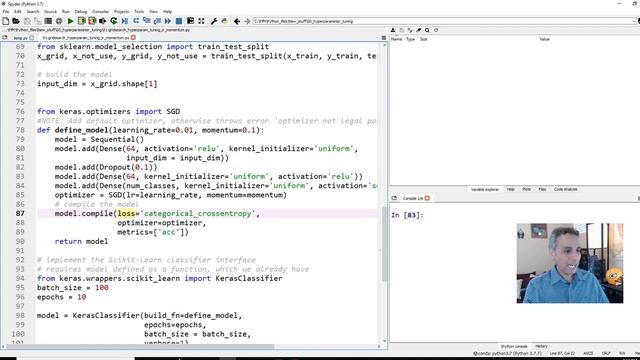Click the editor horizontal scrollbar
Image resolution: width=640 pixels, height=360 pixels.
139,347
